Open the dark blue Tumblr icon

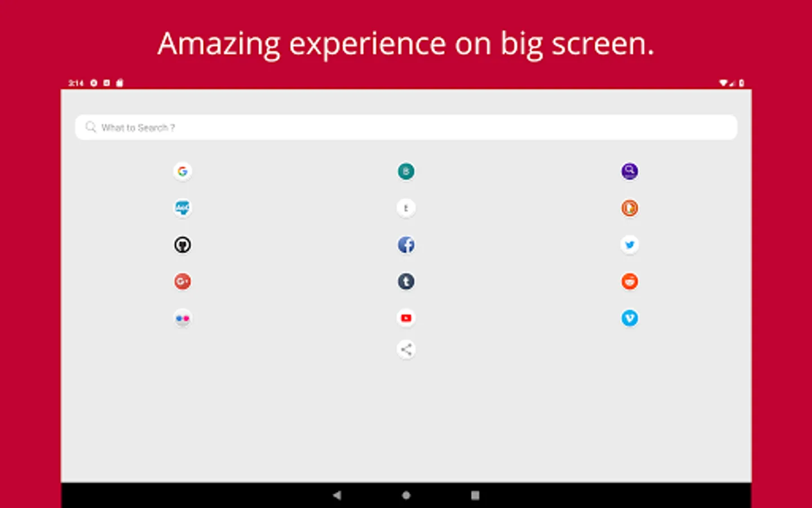[x=406, y=281]
